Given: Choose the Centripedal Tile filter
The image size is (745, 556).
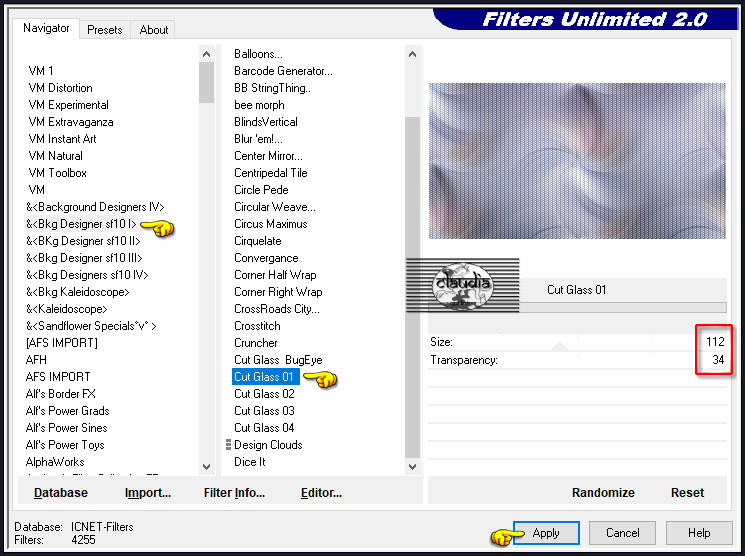Looking at the screenshot, I should pos(270,173).
